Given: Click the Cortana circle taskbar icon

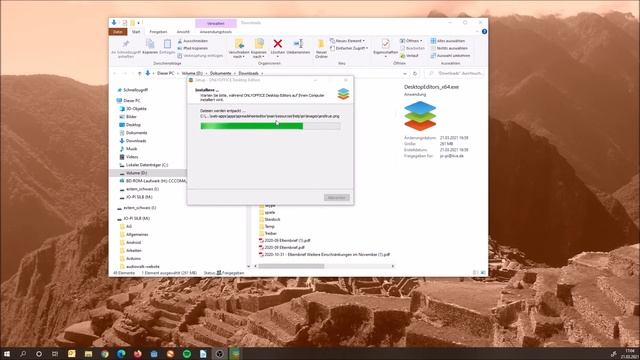Looking at the screenshot, I should (39, 353).
